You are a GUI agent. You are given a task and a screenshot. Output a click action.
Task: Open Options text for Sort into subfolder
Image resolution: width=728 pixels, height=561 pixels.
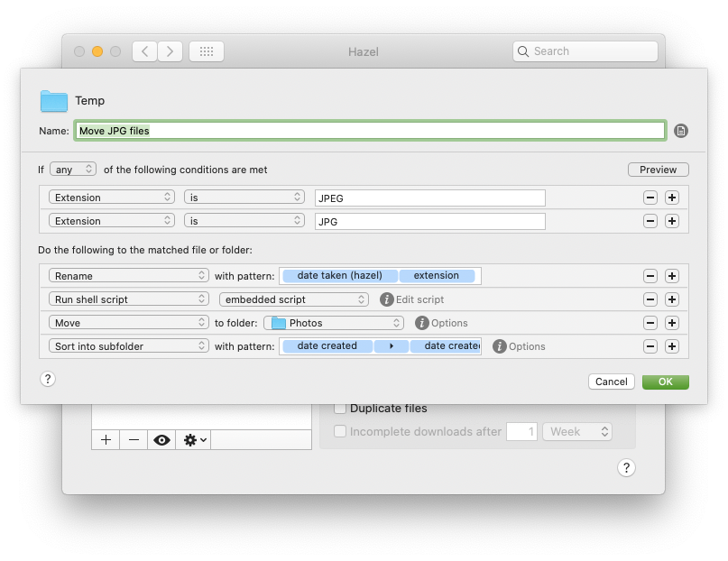(x=527, y=346)
